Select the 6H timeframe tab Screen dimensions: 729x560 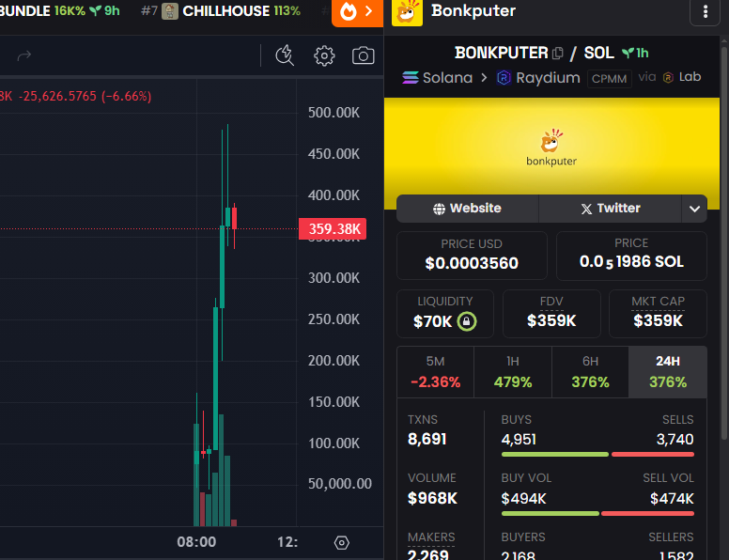point(590,372)
